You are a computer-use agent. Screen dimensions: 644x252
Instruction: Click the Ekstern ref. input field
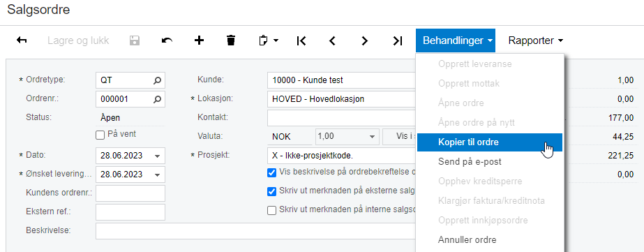[130, 212]
